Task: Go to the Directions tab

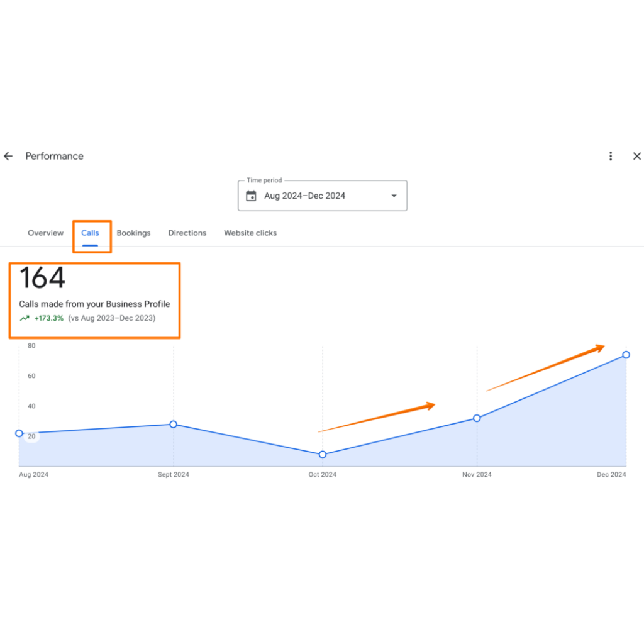Action: [x=187, y=233]
